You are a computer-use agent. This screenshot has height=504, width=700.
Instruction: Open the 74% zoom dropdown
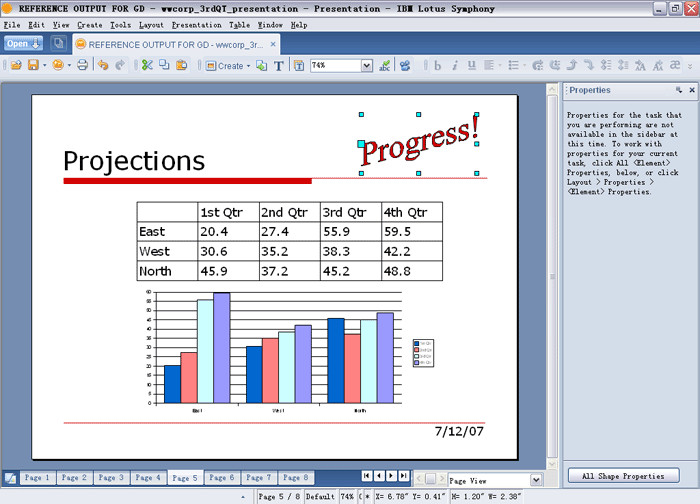(366, 66)
